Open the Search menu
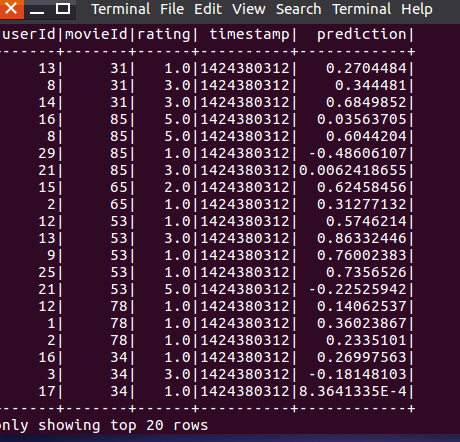The height and width of the screenshot is (442, 460). [299, 9]
